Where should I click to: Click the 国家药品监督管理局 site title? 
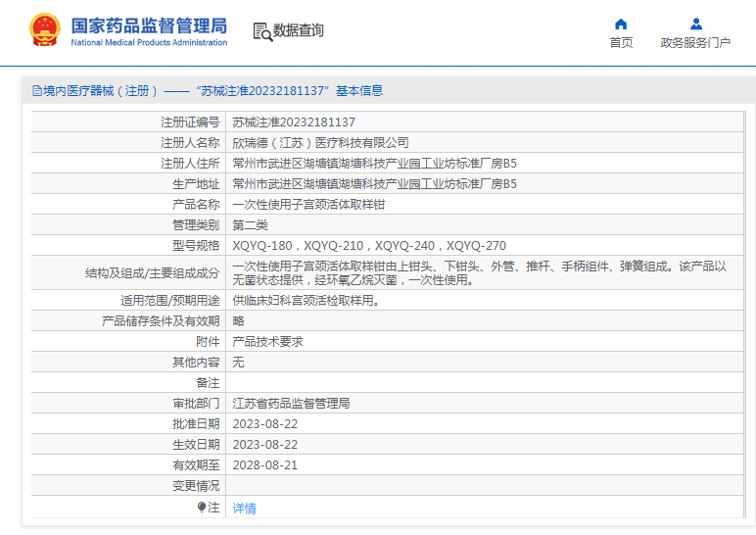pyautogui.click(x=149, y=24)
